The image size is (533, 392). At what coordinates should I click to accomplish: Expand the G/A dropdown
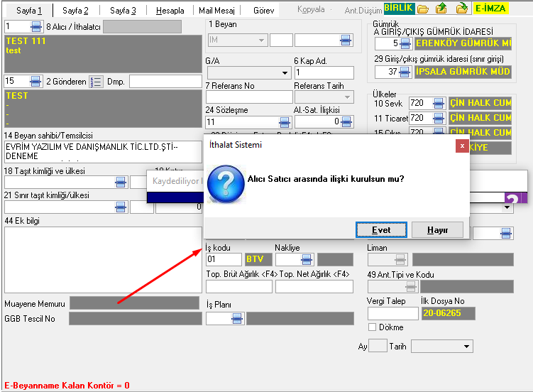pos(285,72)
